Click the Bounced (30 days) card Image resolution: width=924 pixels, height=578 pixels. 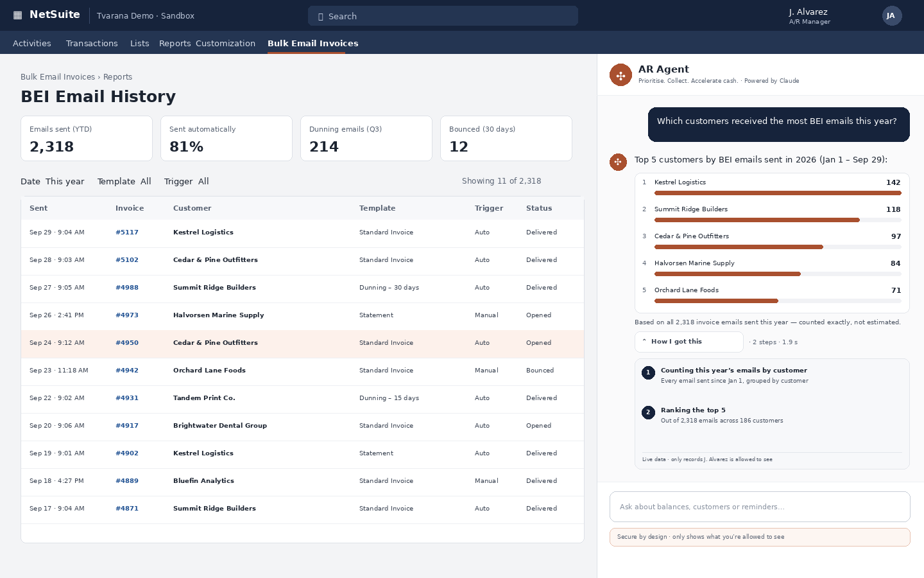506,138
